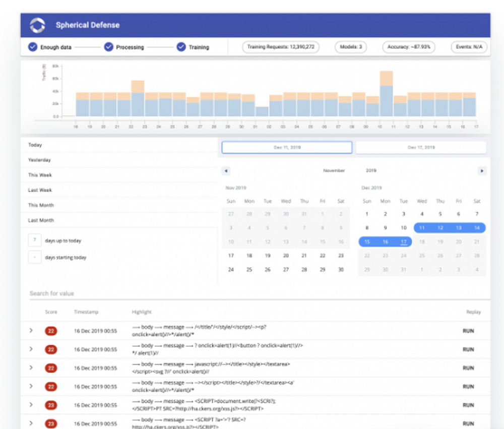This screenshot has width=504, height=429.
Task: Click the days starting today number field
Action: pyautogui.click(x=35, y=257)
